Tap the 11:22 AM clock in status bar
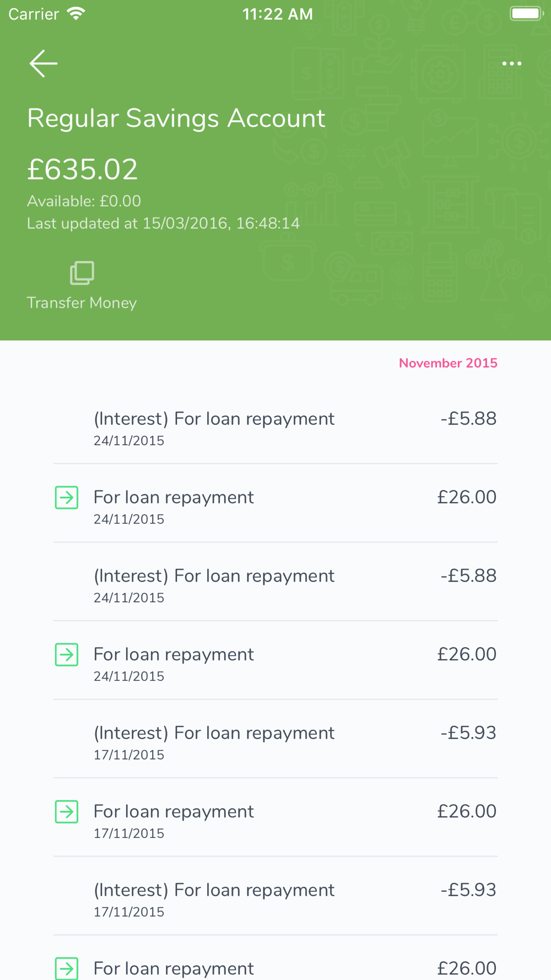The height and width of the screenshot is (980, 551). (x=277, y=14)
